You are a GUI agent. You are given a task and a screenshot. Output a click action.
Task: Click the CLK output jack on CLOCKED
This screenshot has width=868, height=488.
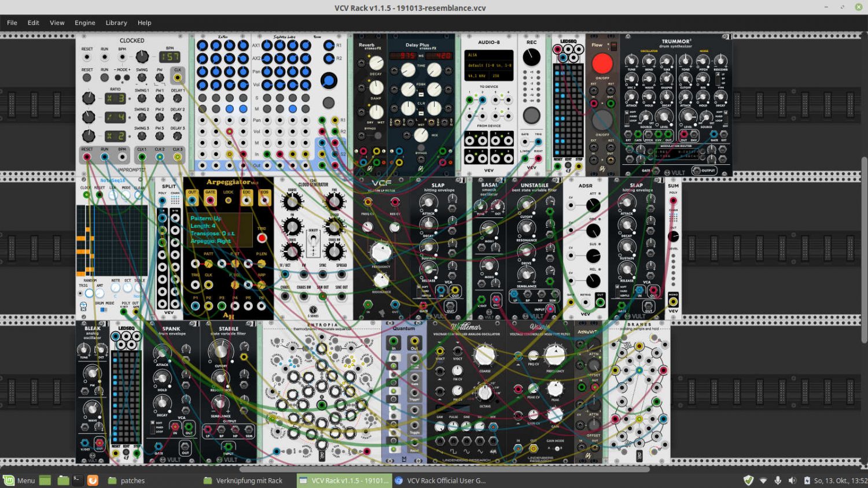(x=178, y=77)
